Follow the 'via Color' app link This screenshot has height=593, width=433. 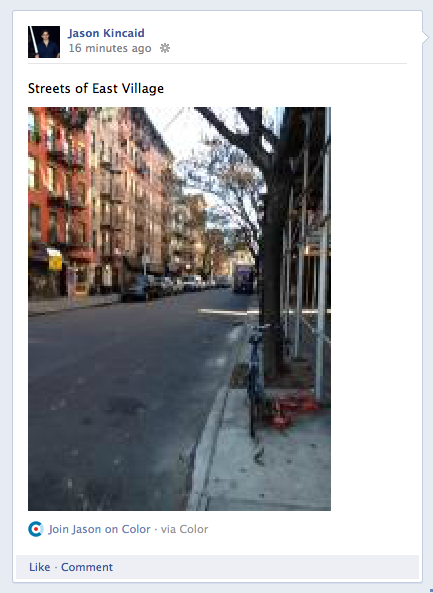(x=184, y=529)
